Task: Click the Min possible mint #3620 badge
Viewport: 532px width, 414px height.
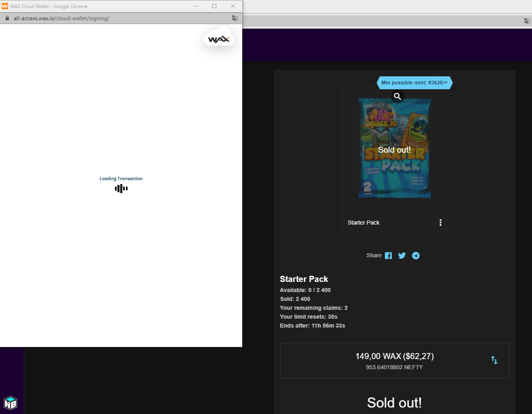Action: [x=415, y=83]
